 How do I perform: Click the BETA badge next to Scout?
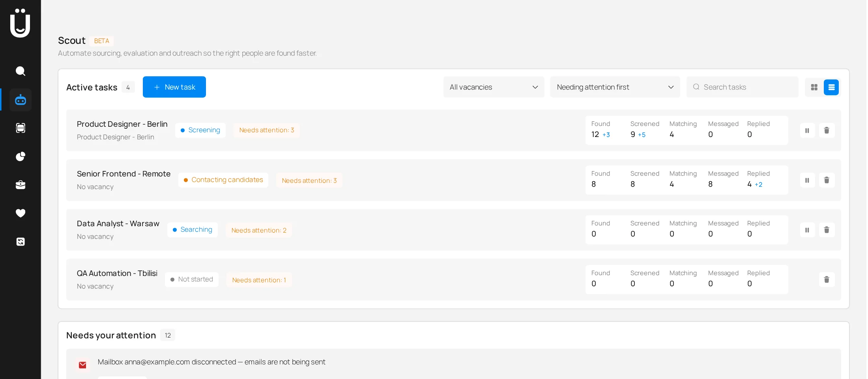click(101, 41)
